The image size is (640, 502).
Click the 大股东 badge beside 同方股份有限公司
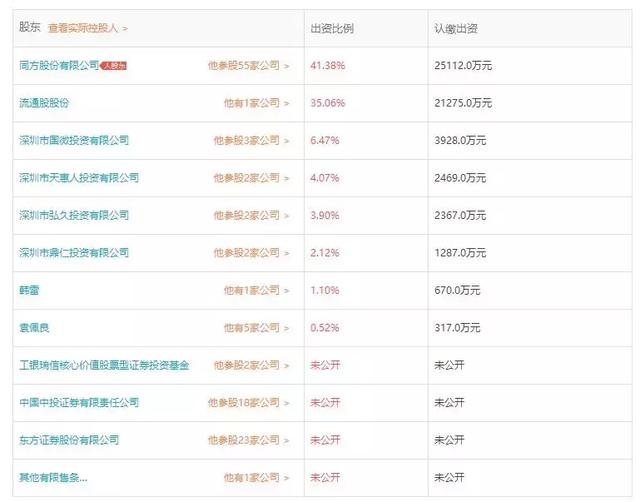coord(113,65)
